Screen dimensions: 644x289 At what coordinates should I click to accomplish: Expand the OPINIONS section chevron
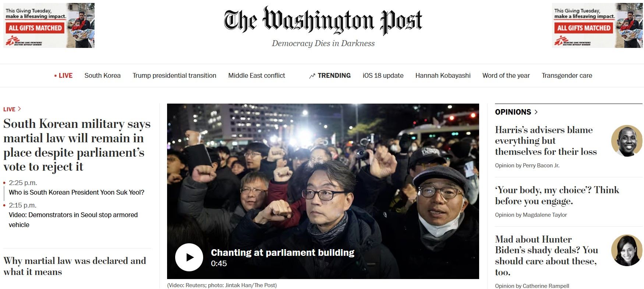point(536,112)
